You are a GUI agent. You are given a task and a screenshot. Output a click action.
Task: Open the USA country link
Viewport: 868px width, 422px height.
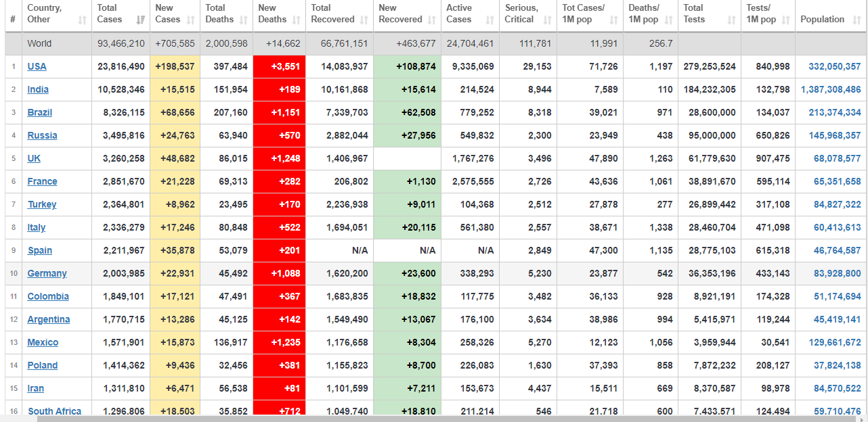point(37,66)
